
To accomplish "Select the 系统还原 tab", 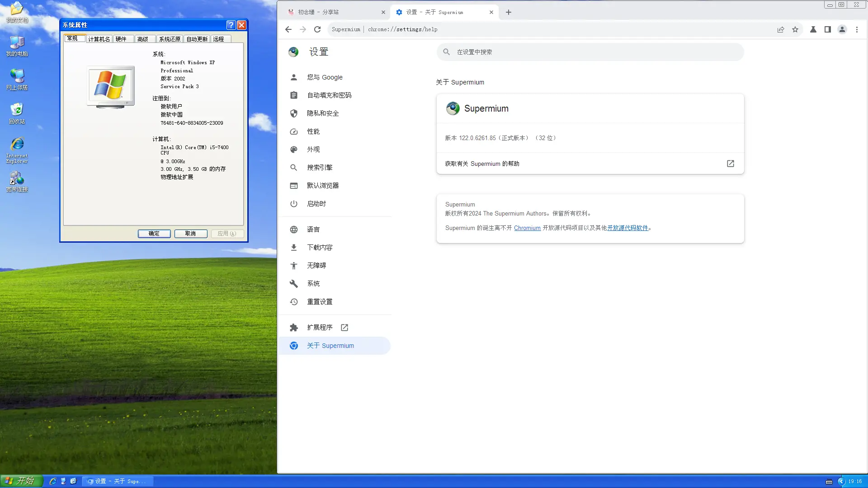I will point(170,39).
